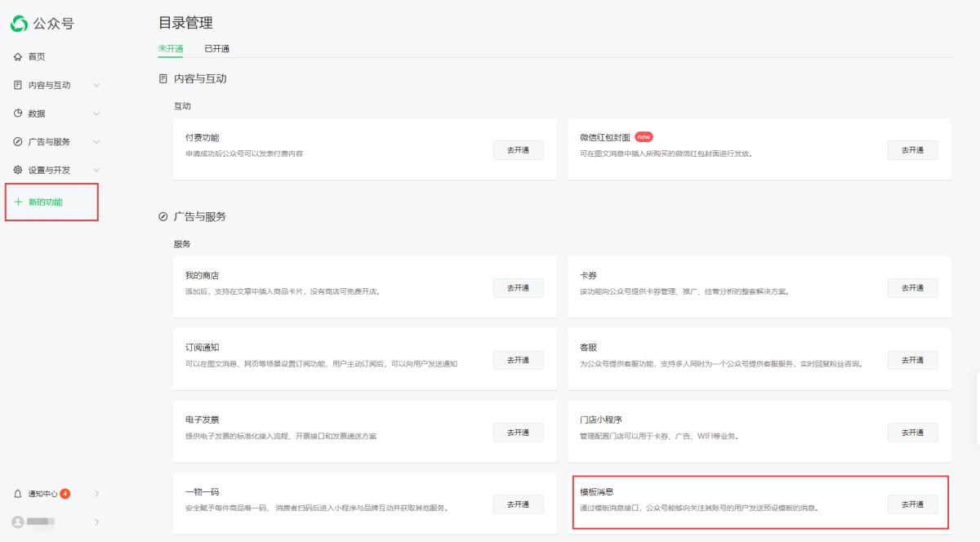
Task: Click 去开通 for 电子发票
Action: coord(518,433)
